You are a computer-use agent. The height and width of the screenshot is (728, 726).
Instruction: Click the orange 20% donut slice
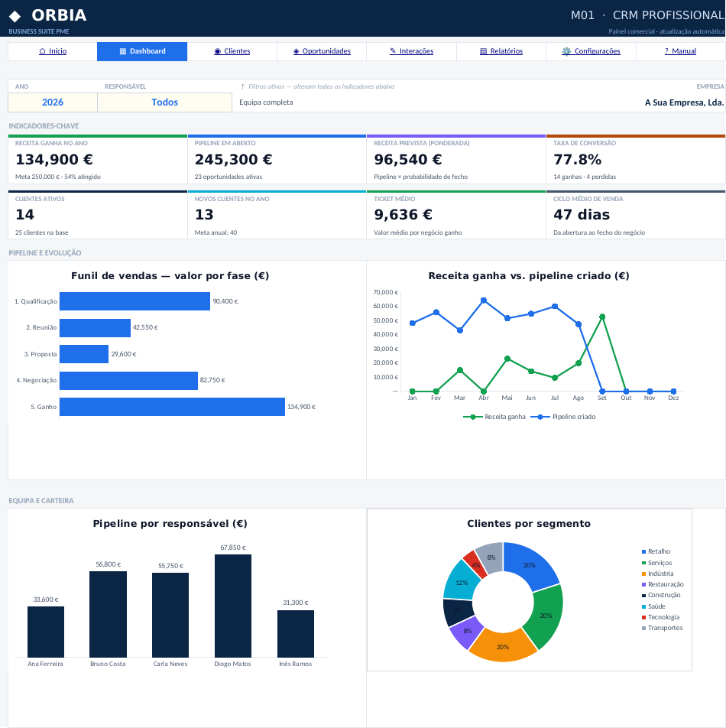pyautogui.click(x=503, y=647)
